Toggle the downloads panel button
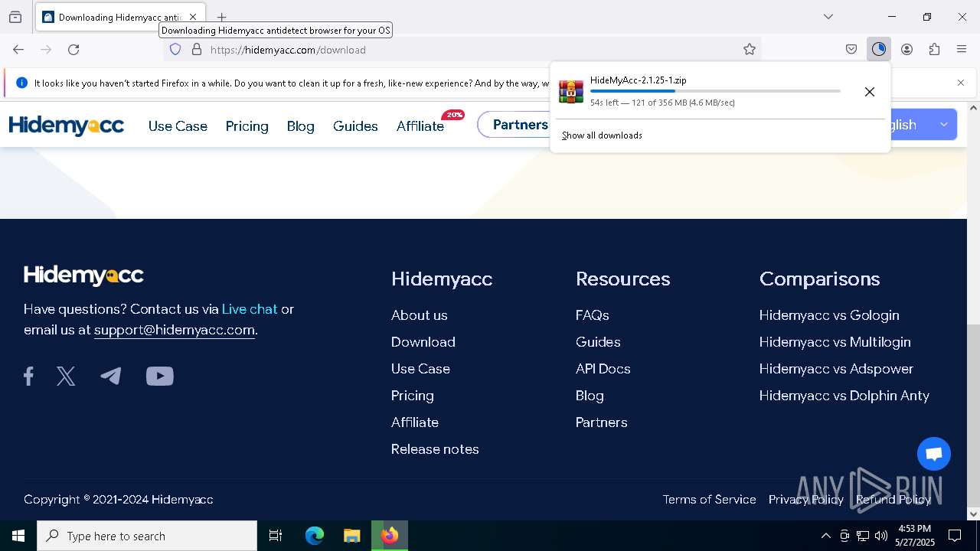 point(879,50)
